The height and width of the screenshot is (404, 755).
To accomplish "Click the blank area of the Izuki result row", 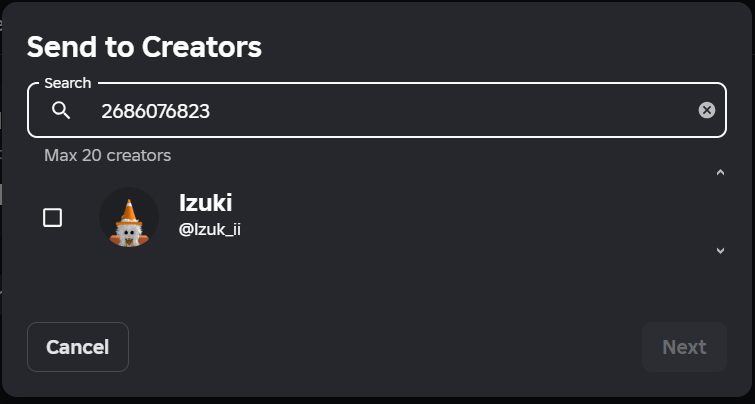I will point(477,217).
